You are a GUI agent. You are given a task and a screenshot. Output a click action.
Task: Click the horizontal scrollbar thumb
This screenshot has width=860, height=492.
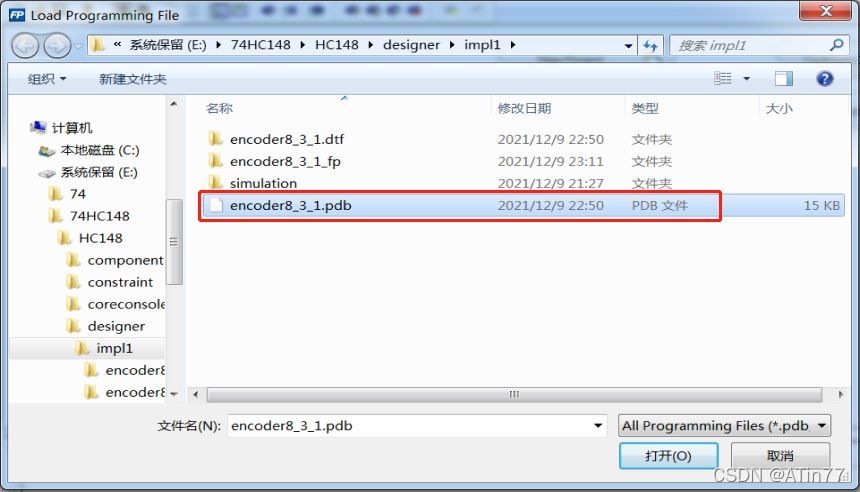click(514, 394)
